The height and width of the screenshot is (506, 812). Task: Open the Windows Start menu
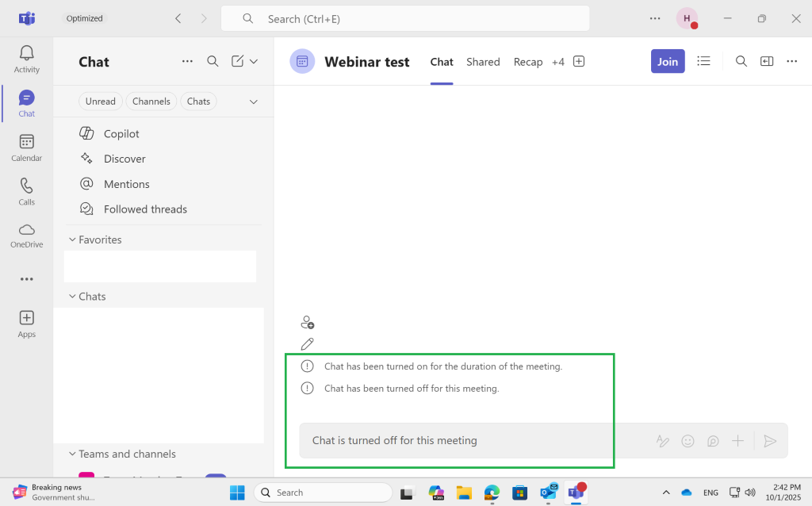tap(237, 493)
